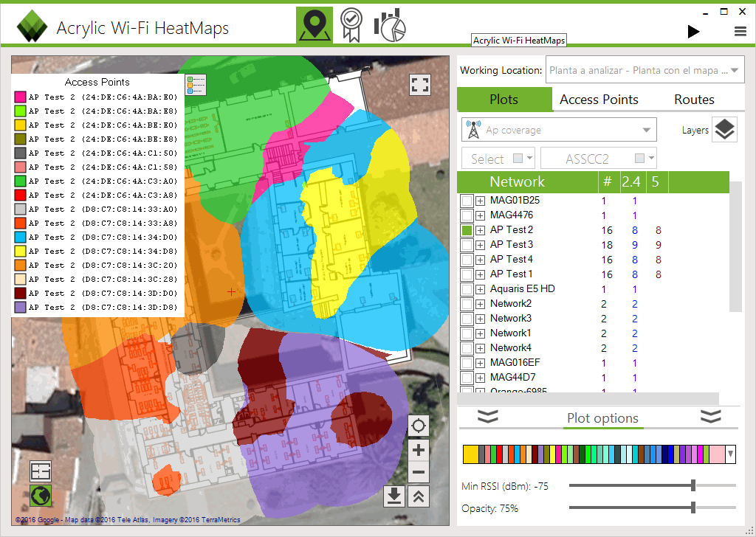Toggle fullscreen map view

click(x=420, y=86)
